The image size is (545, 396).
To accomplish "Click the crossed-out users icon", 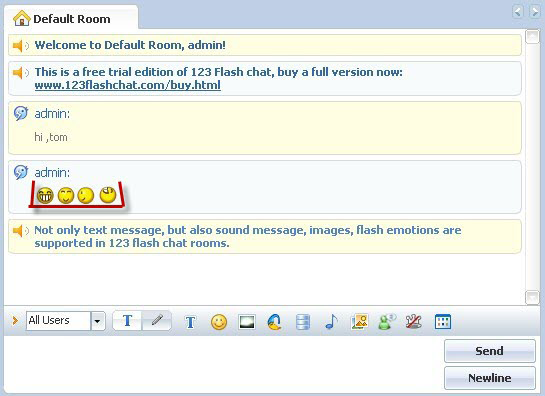I will point(414,322).
